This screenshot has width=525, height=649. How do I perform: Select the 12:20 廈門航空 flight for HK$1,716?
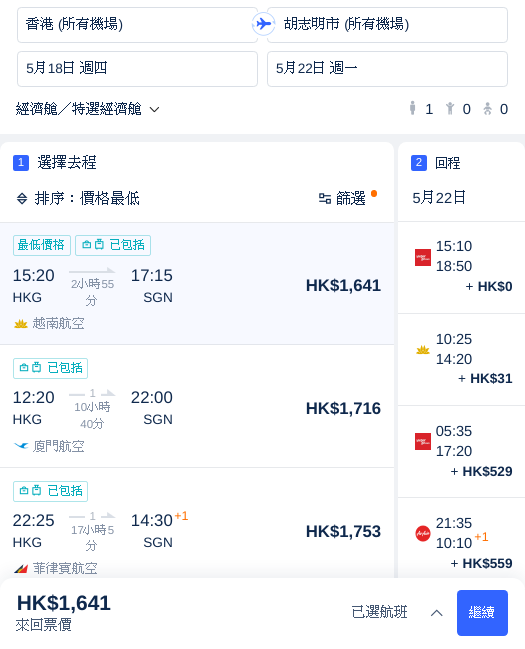coord(197,406)
